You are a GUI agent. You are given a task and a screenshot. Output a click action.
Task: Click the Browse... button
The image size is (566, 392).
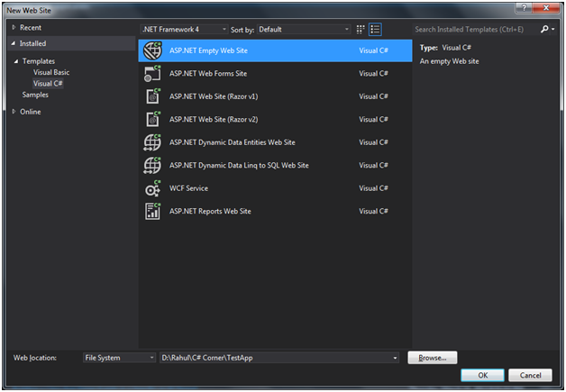[x=433, y=358]
